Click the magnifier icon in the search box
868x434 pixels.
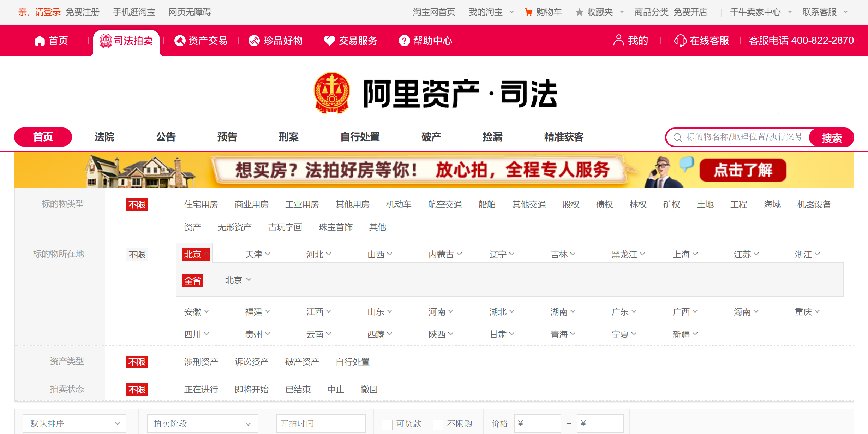click(x=677, y=137)
